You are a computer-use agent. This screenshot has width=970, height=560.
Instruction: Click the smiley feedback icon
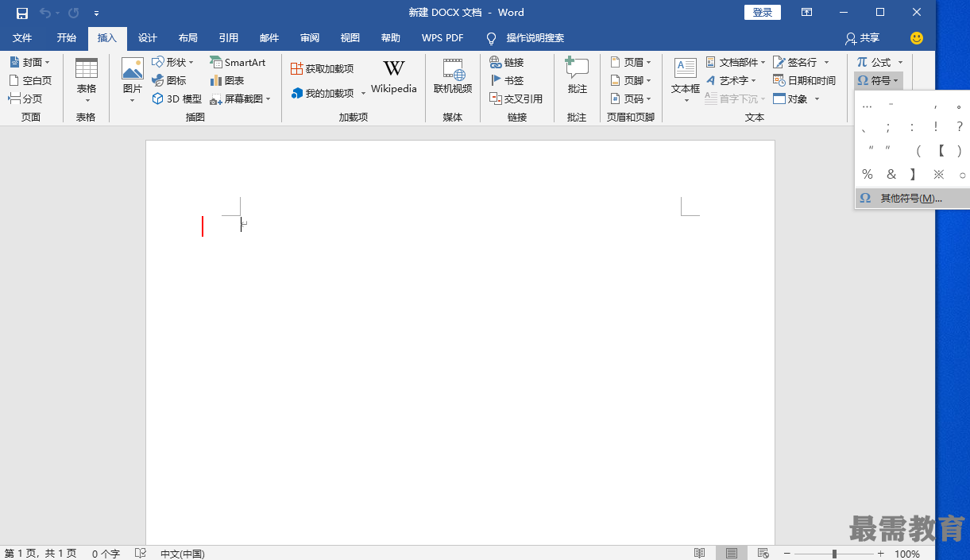click(917, 38)
